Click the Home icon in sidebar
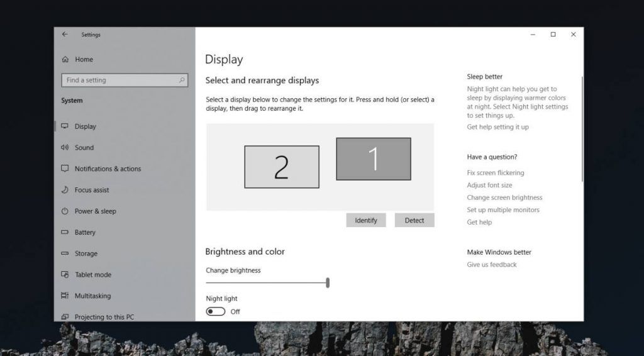 point(65,59)
